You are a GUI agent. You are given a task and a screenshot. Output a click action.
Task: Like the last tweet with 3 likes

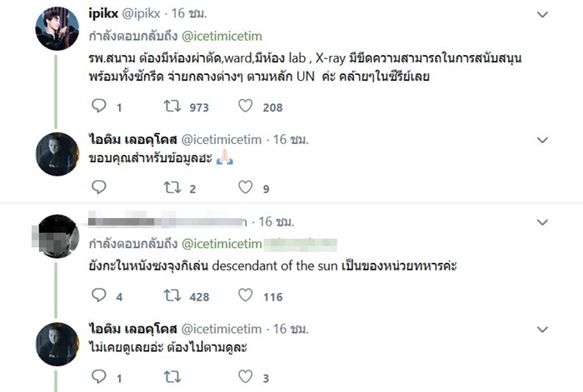(246, 378)
